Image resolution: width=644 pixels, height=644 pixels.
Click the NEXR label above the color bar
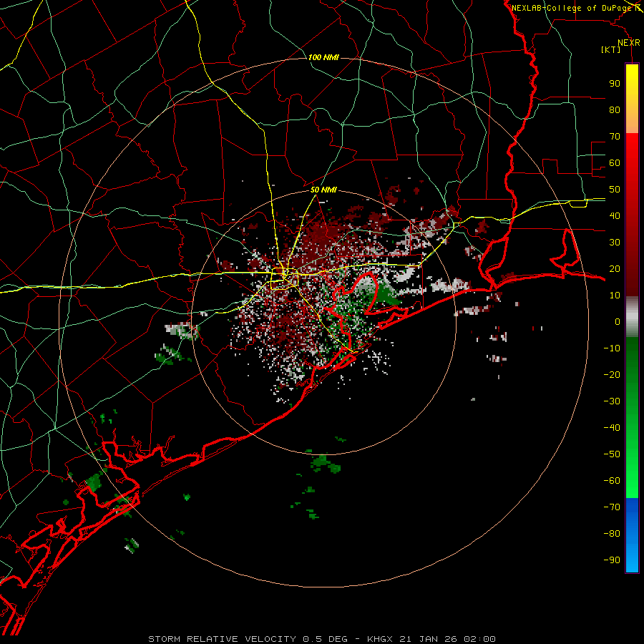(x=629, y=43)
